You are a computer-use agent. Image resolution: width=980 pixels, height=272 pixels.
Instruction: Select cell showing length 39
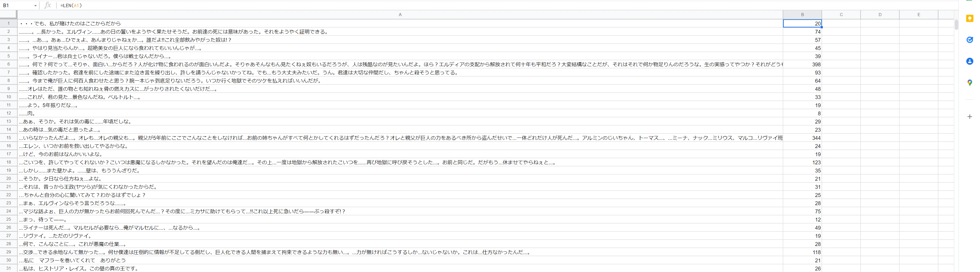pos(802,56)
